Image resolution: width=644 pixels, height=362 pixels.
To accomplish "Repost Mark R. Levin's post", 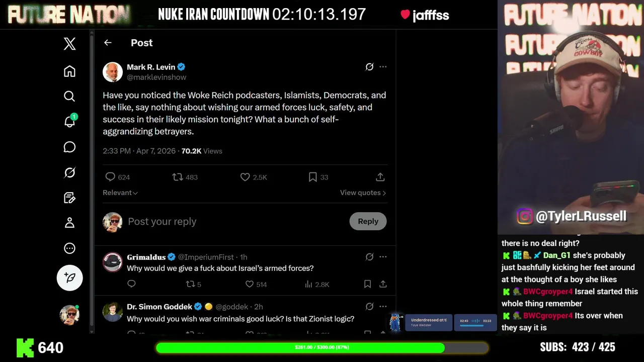I will (x=178, y=177).
